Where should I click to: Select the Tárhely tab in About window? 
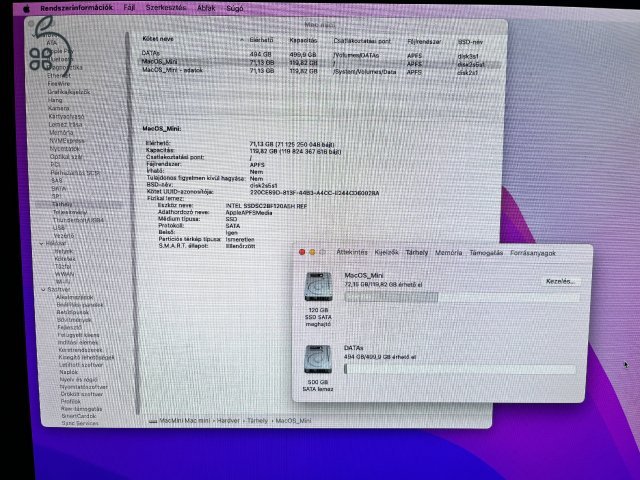pos(417,253)
